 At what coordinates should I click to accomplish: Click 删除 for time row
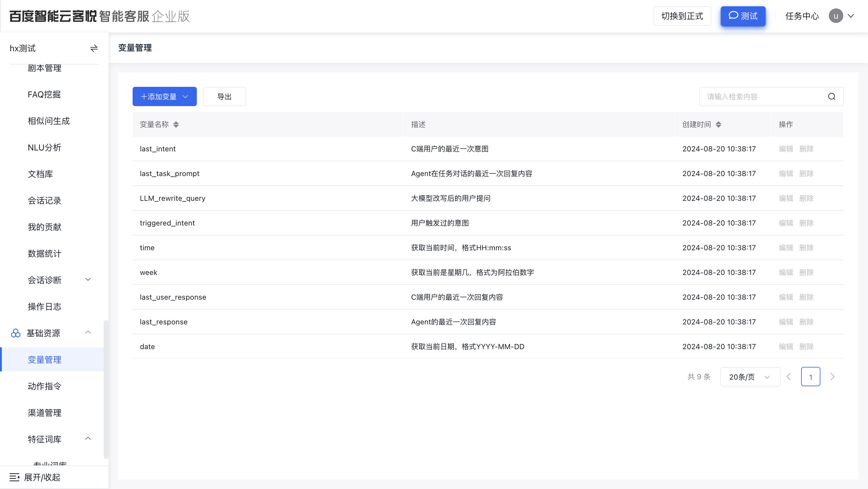806,248
